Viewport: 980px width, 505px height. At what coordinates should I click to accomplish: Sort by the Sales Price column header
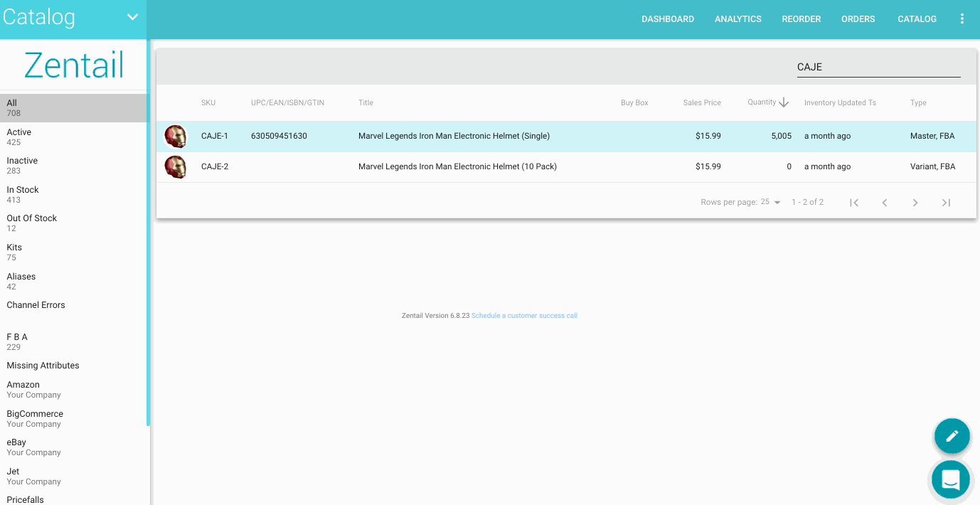point(702,103)
